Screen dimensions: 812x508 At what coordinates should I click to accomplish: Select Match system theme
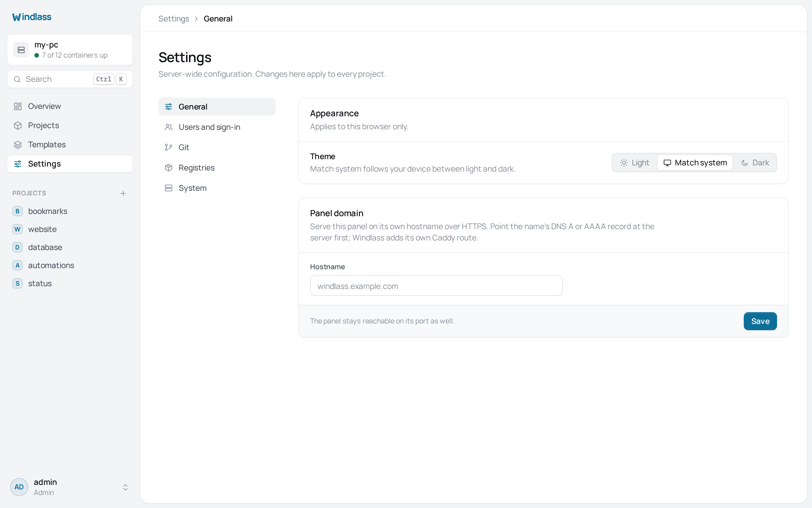(x=695, y=163)
